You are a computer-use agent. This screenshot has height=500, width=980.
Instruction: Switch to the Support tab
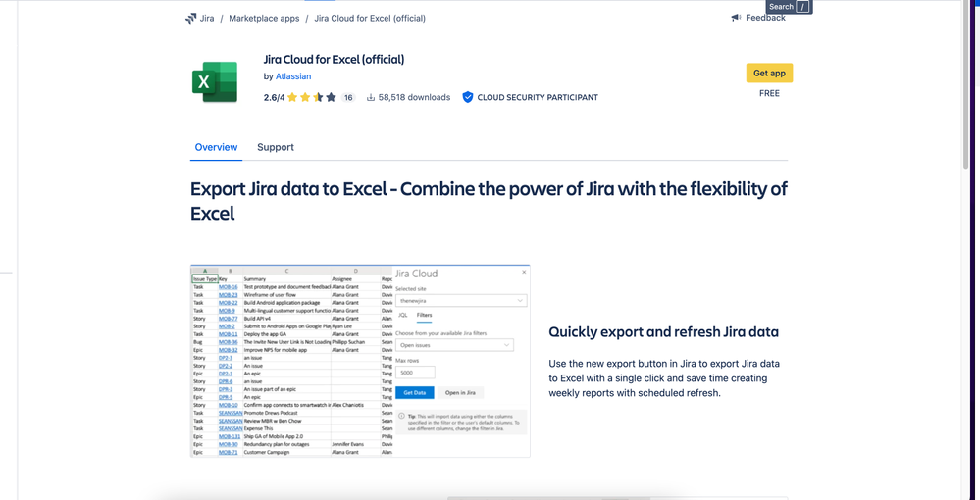(276, 147)
